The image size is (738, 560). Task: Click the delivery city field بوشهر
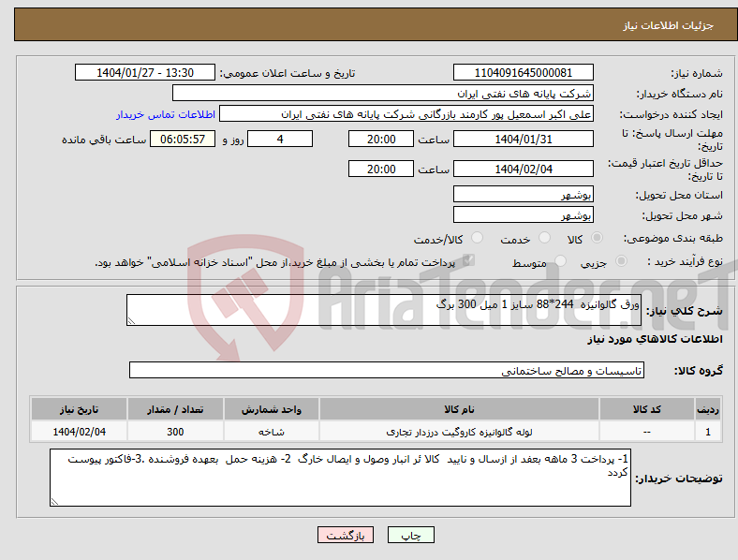[x=523, y=214]
